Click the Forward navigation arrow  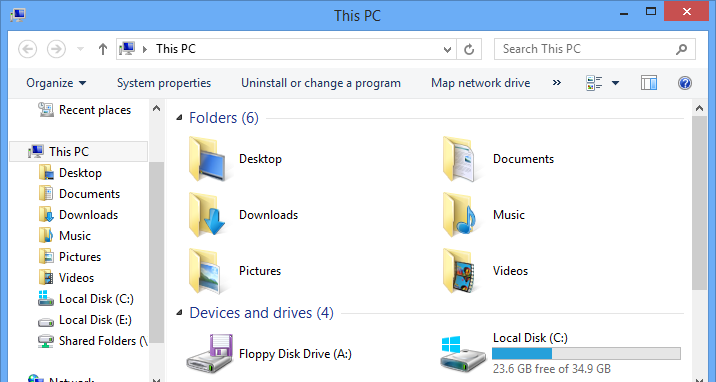[57, 49]
